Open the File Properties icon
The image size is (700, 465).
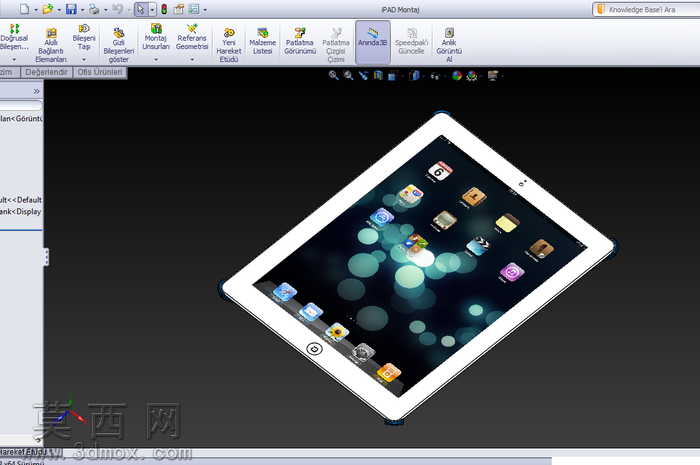click(x=179, y=9)
